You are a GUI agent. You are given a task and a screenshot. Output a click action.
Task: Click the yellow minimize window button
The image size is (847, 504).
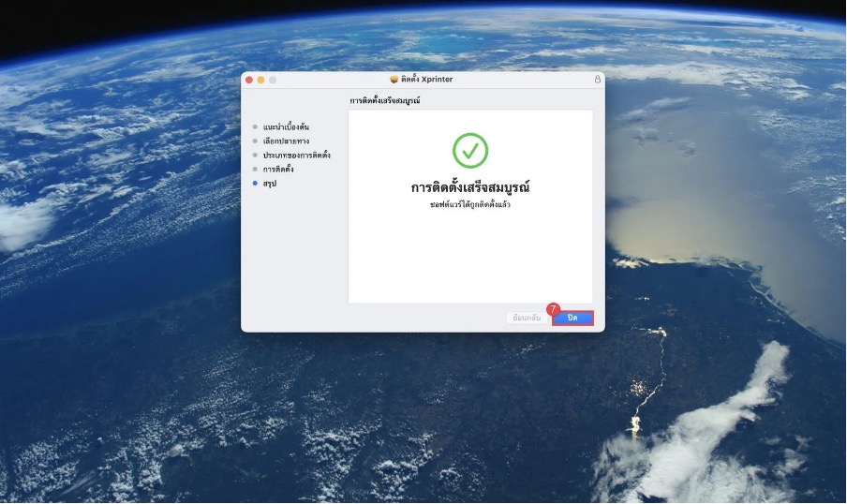click(260, 80)
